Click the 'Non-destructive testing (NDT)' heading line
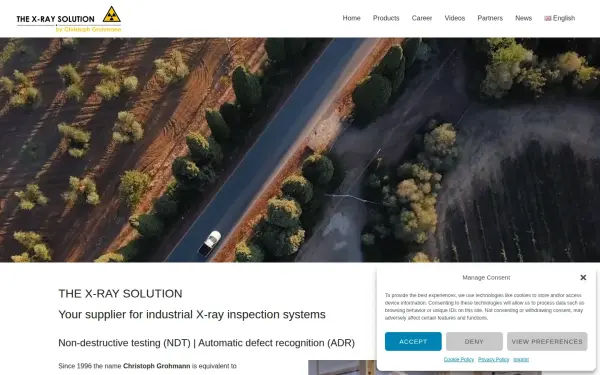This screenshot has height=375, width=600. click(x=207, y=343)
